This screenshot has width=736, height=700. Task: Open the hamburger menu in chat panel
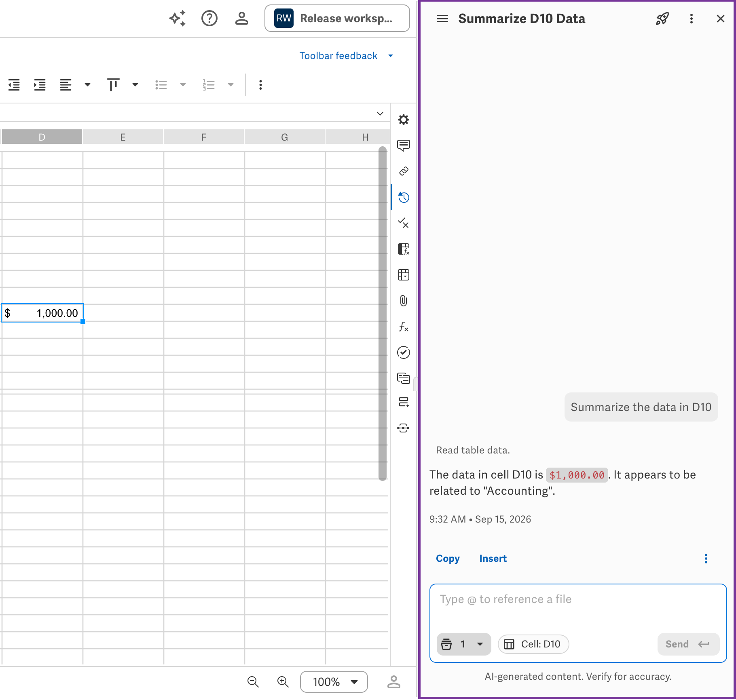(442, 19)
